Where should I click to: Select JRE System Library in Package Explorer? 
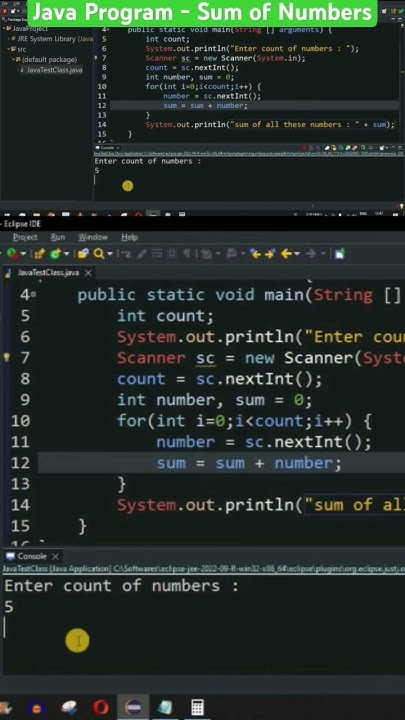55,39
